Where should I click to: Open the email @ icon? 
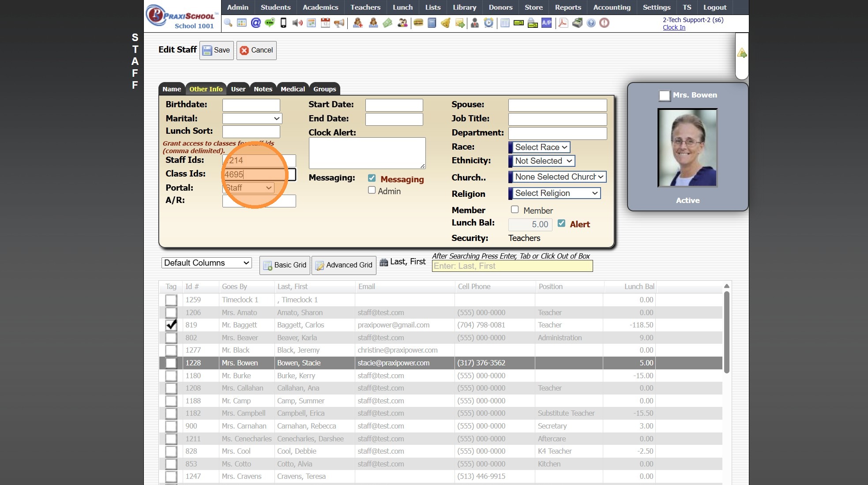point(256,23)
